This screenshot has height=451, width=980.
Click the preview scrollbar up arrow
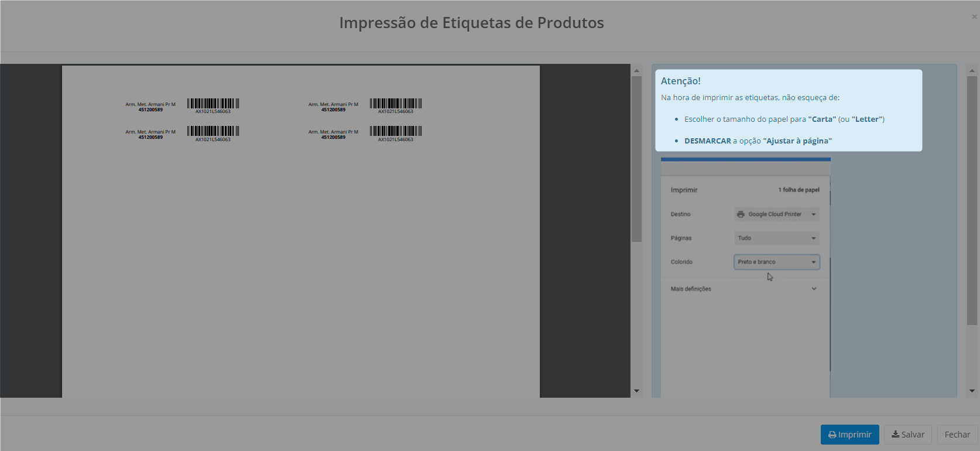click(x=636, y=70)
